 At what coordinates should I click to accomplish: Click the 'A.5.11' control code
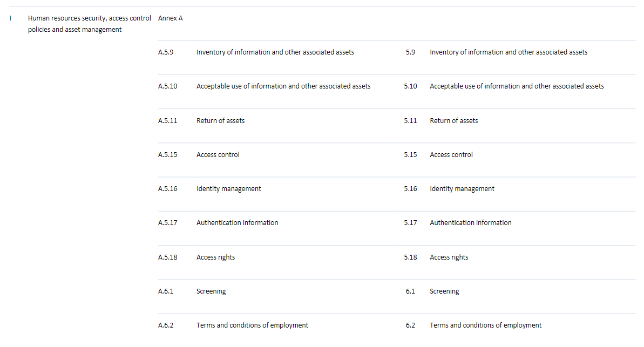[x=167, y=121]
